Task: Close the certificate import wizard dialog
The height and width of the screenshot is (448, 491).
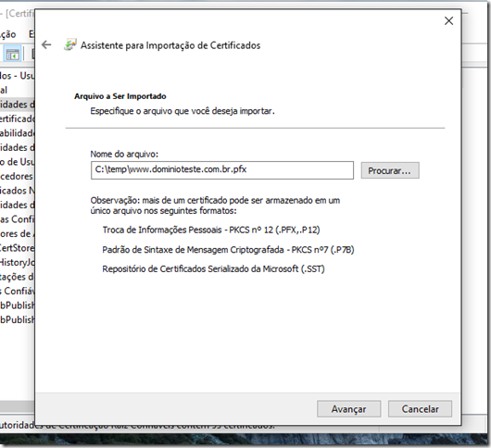Action: click(x=448, y=21)
